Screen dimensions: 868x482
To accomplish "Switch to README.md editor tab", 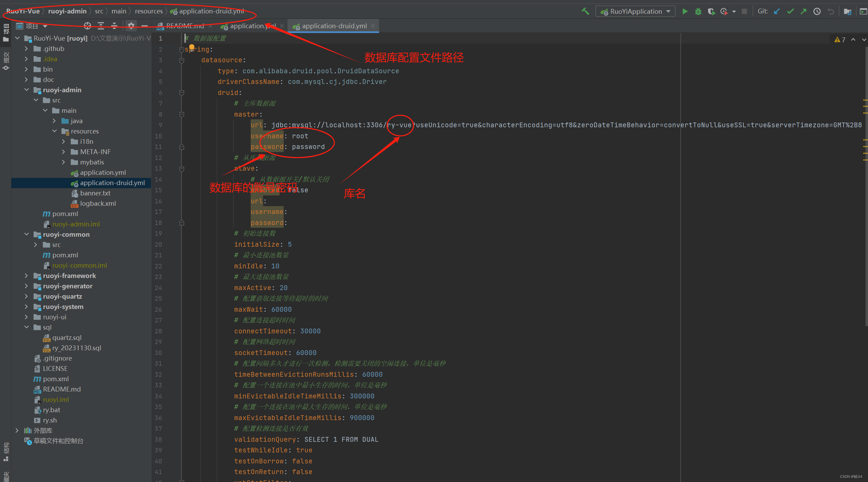I will click(x=185, y=26).
